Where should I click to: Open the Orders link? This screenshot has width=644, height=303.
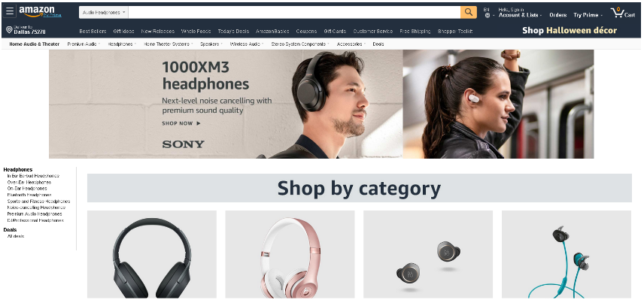click(557, 15)
